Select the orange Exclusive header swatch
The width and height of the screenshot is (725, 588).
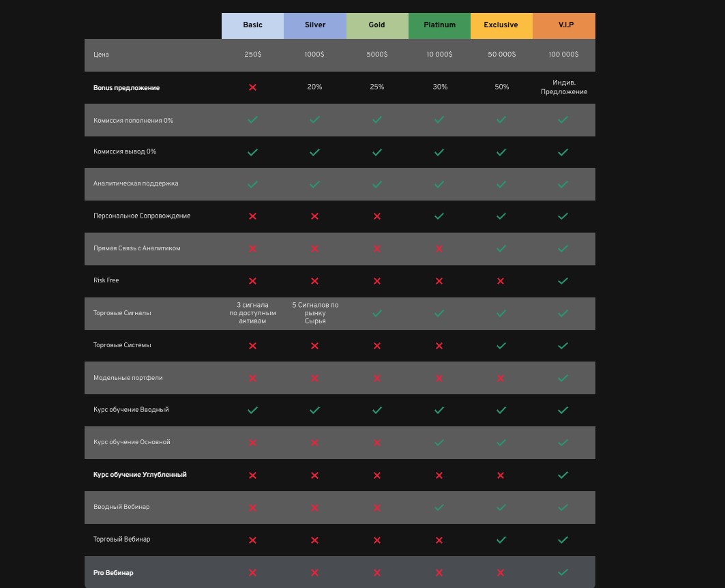coord(501,25)
